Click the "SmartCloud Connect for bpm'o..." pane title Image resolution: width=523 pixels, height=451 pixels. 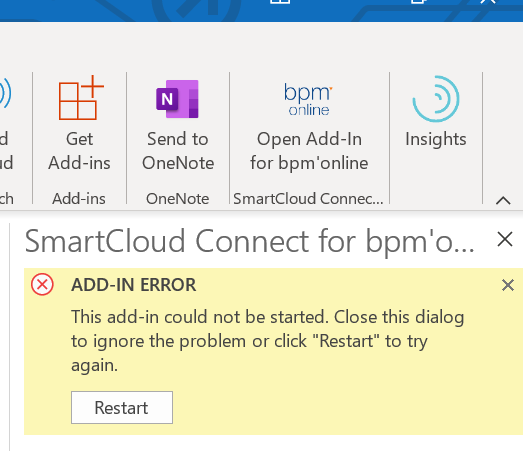coord(249,241)
